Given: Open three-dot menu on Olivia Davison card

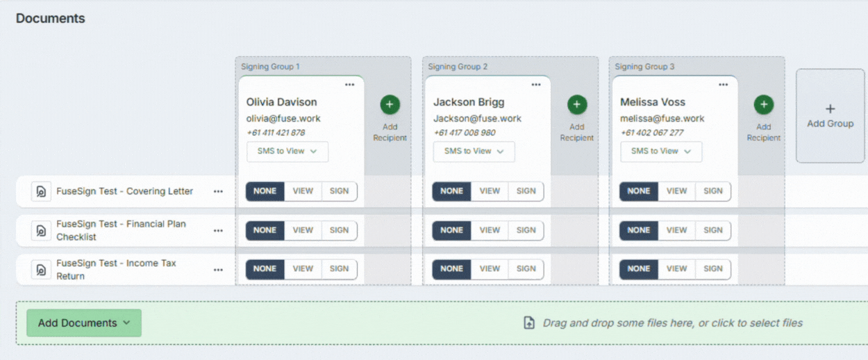Looking at the screenshot, I should pos(349,85).
